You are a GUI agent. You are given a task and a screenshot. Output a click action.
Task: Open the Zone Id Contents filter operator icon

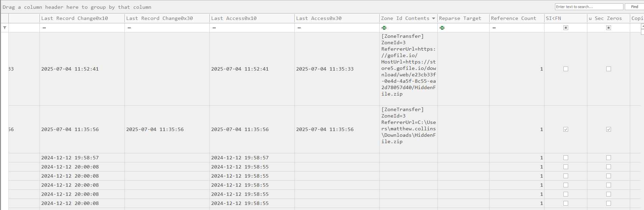384,28
